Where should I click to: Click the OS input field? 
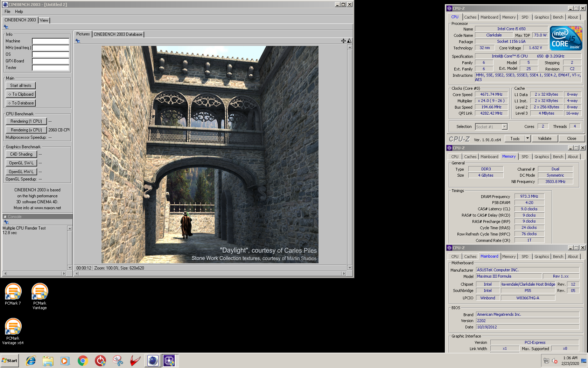(x=51, y=54)
